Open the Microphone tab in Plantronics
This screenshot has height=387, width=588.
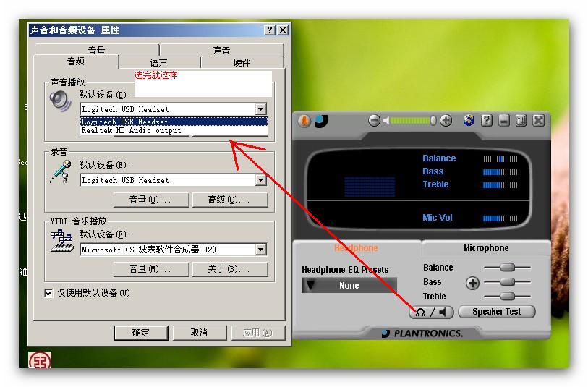tap(486, 248)
